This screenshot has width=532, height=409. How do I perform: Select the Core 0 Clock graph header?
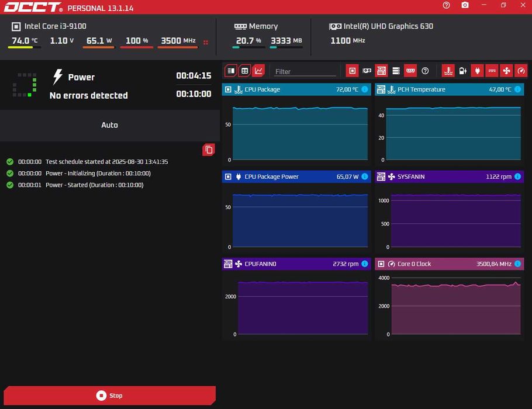point(449,264)
